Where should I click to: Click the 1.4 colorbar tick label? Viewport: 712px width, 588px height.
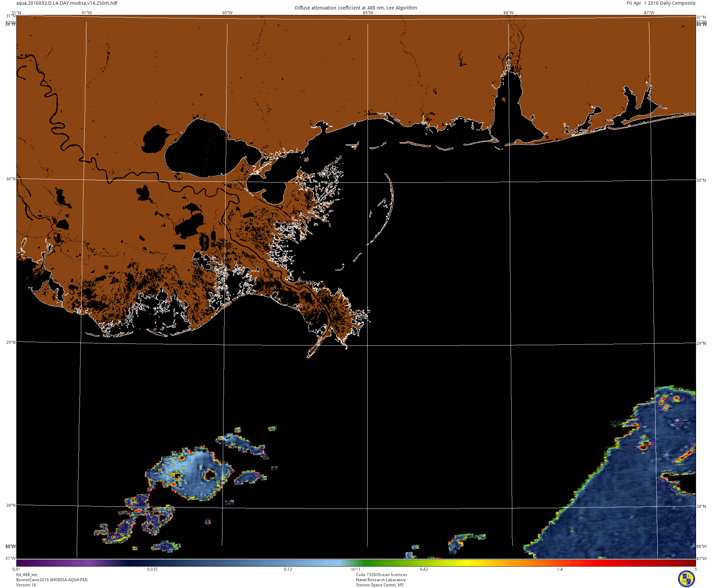(x=559, y=569)
